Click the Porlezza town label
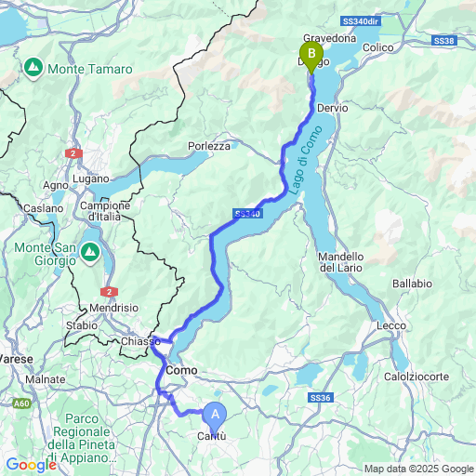The image size is (476, 476). [209, 146]
